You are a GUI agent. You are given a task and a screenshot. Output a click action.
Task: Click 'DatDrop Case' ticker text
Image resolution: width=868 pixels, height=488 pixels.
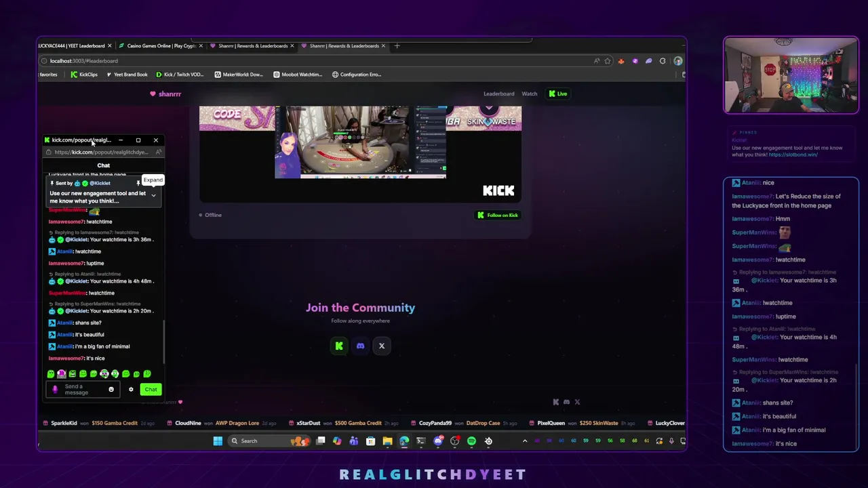pyautogui.click(x=484, y=423)
